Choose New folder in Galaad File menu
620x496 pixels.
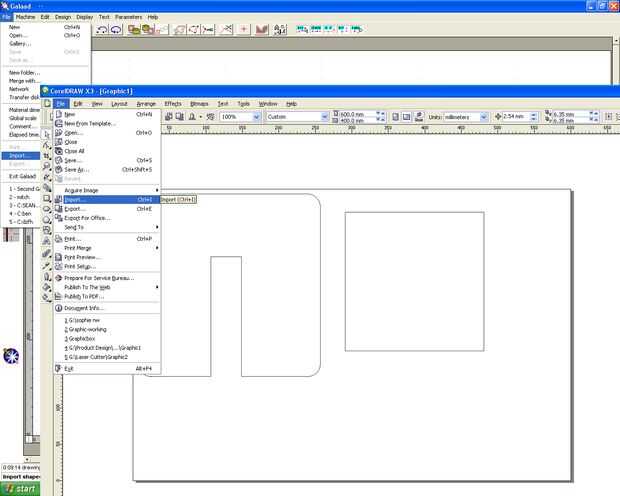45,73
